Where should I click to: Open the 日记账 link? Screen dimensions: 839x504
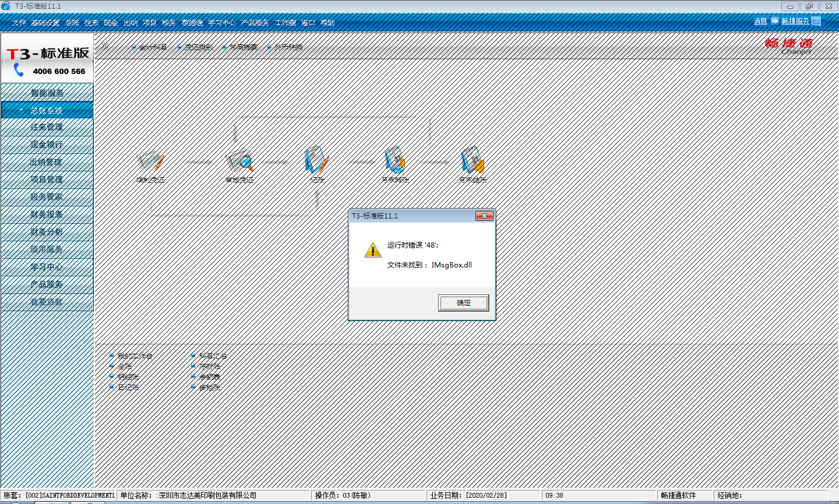[128, 387]
